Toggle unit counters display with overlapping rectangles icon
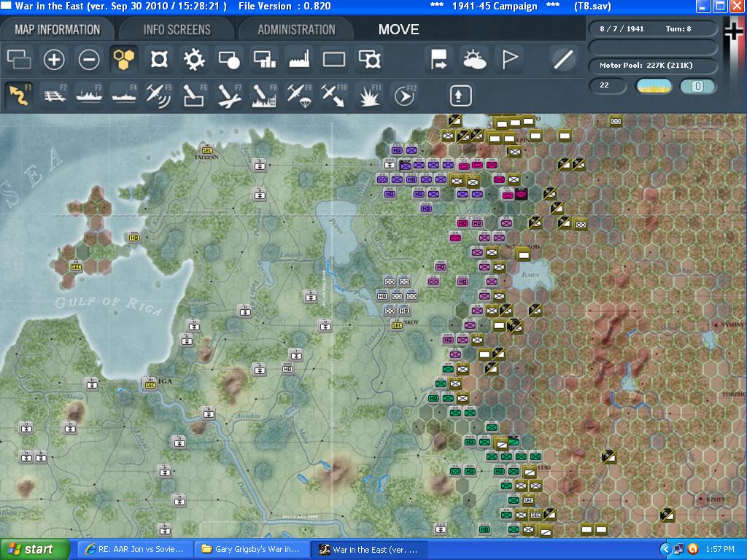The height and width of the screenshot is (560, 747). [19, 60]
